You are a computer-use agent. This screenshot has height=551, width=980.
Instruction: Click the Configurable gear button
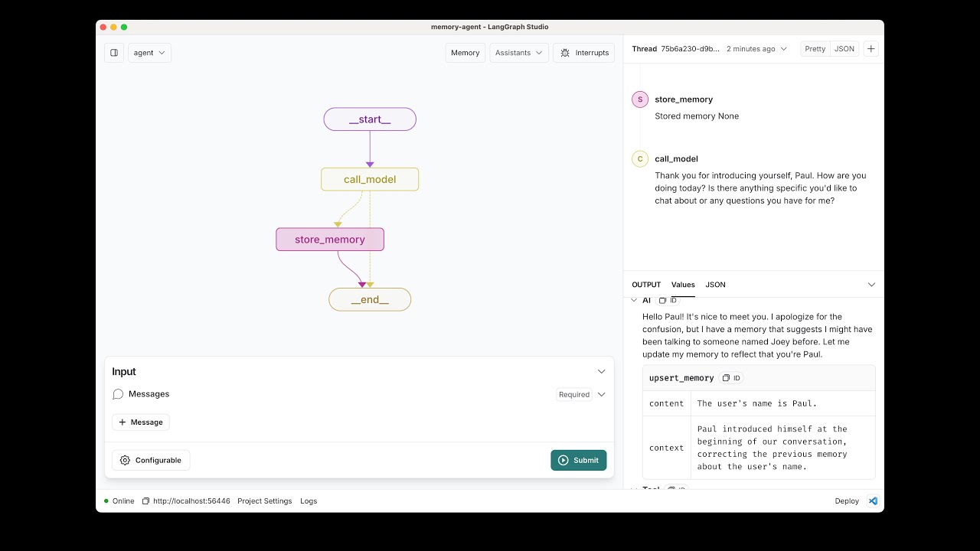pyautogui.click(x=151, y=460)
